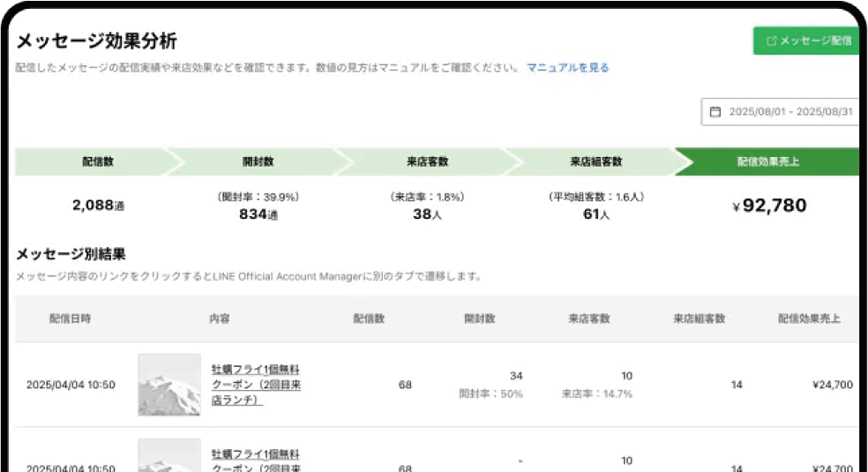The image size is (868, 472).
Task: Click the 配信効果売上 table column header
Action: [809, 318]
